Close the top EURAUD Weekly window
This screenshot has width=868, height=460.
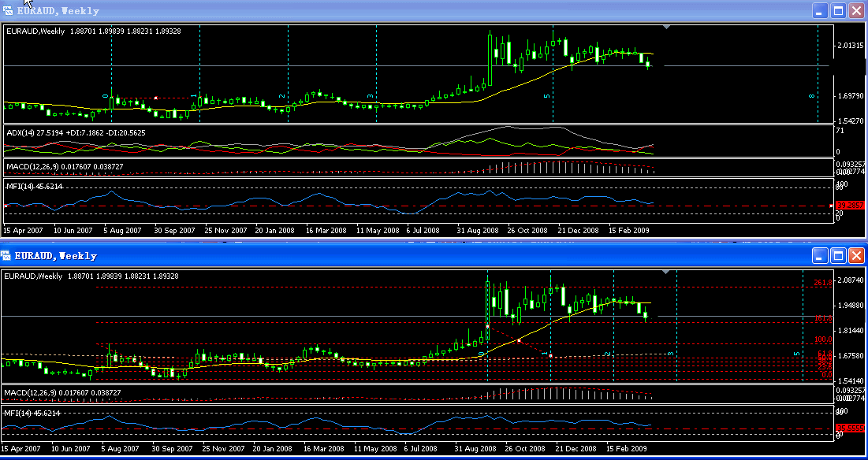pyautogui.click(x=857, y=10)
